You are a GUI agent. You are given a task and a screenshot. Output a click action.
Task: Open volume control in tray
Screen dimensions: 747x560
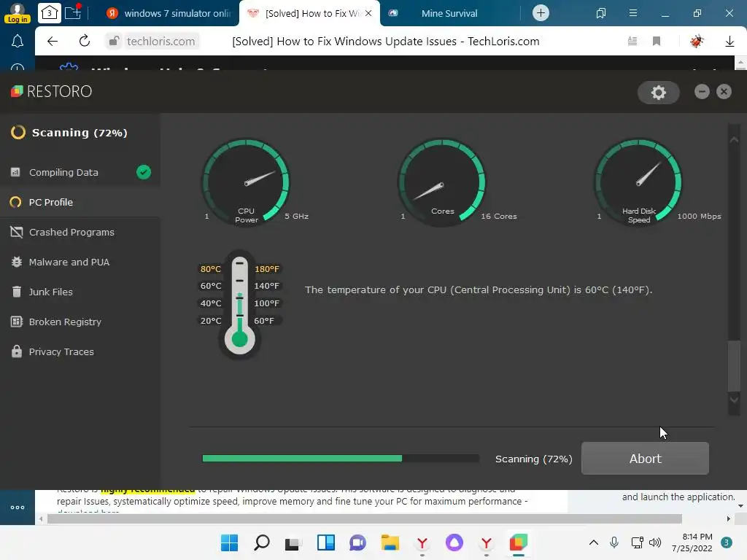point(655,542)
